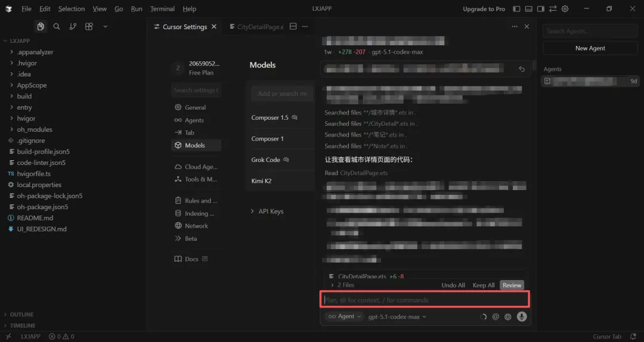Open the Selection menu
The height and width of the screenshot is (342, 644).
(x=72, y=8)
